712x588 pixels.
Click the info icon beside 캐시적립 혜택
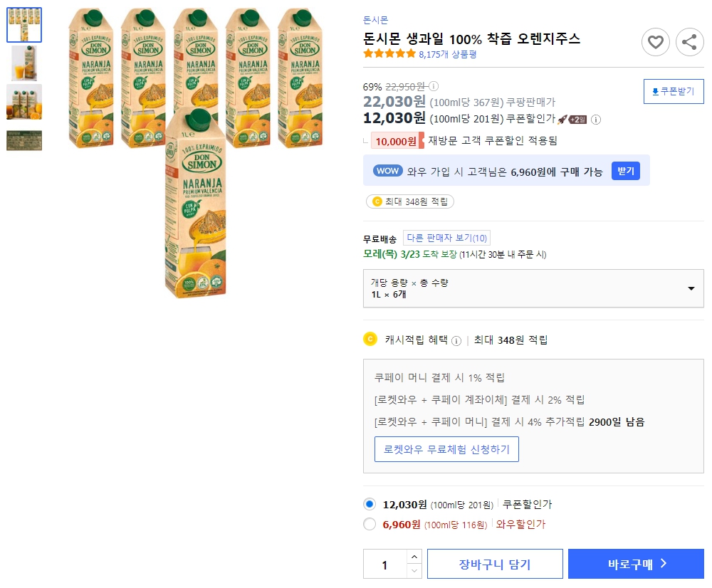coord(456,340)
